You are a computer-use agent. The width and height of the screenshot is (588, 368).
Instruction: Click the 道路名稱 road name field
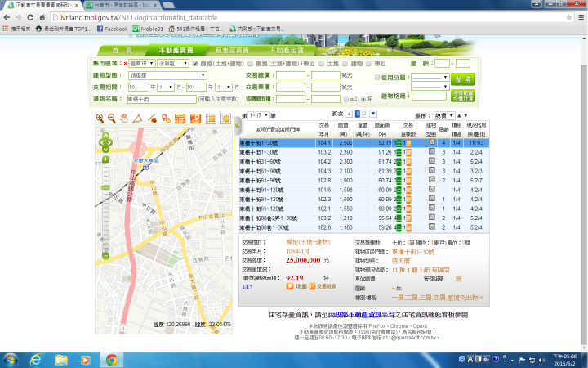tap(162, 99)
